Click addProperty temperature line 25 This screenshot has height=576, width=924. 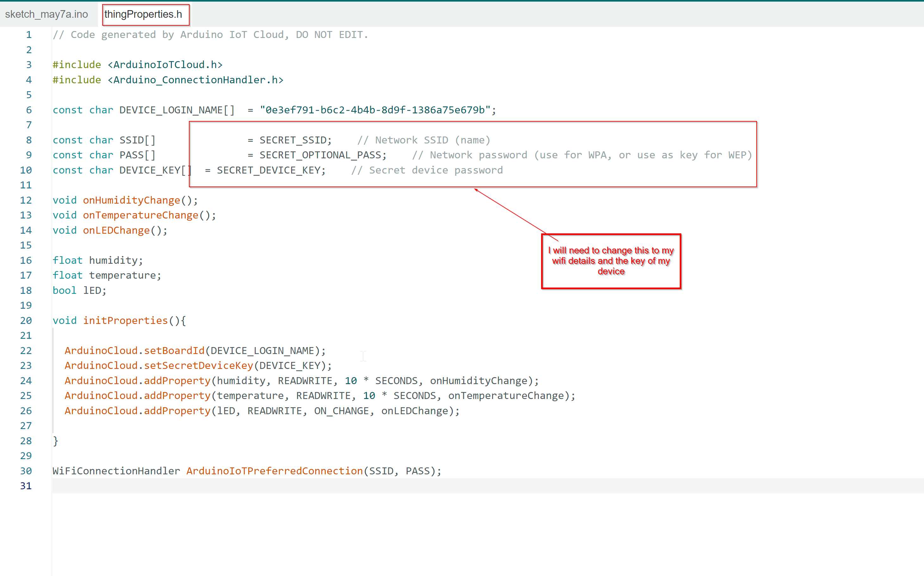tap(320, 396)
